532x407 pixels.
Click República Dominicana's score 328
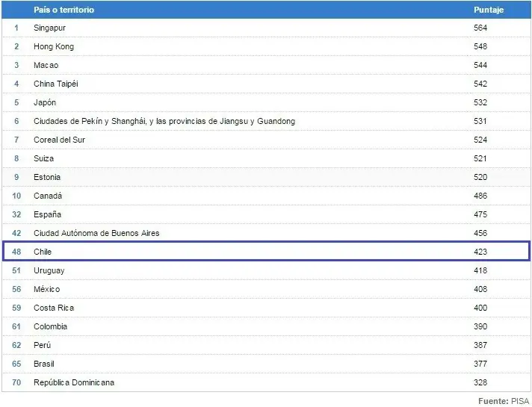click(480, 382)
